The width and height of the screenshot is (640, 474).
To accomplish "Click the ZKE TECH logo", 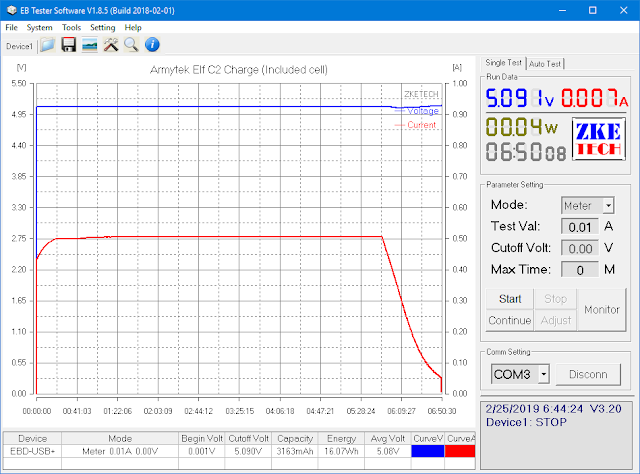I will tap(598, 139).
